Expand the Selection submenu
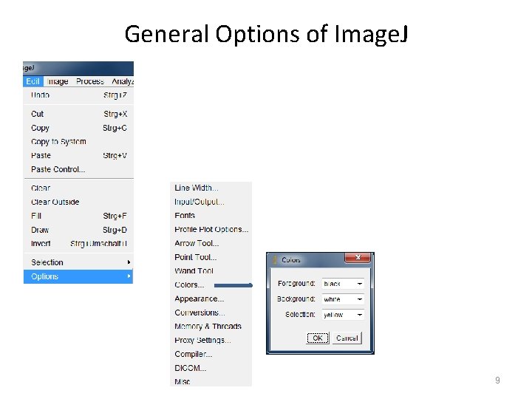The width and height of the screenshot is (532, 399). (x=78, y=262)
